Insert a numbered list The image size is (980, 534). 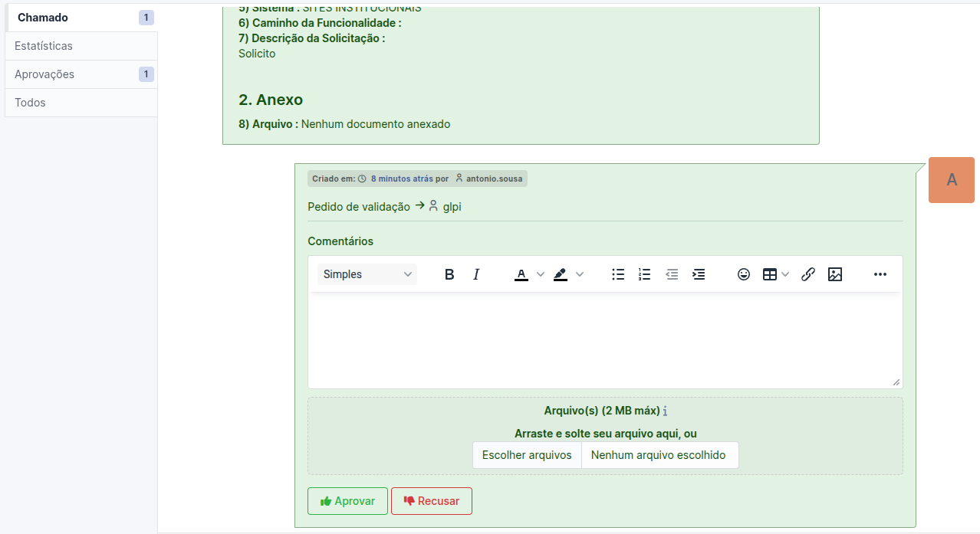[x=645, y=274]
